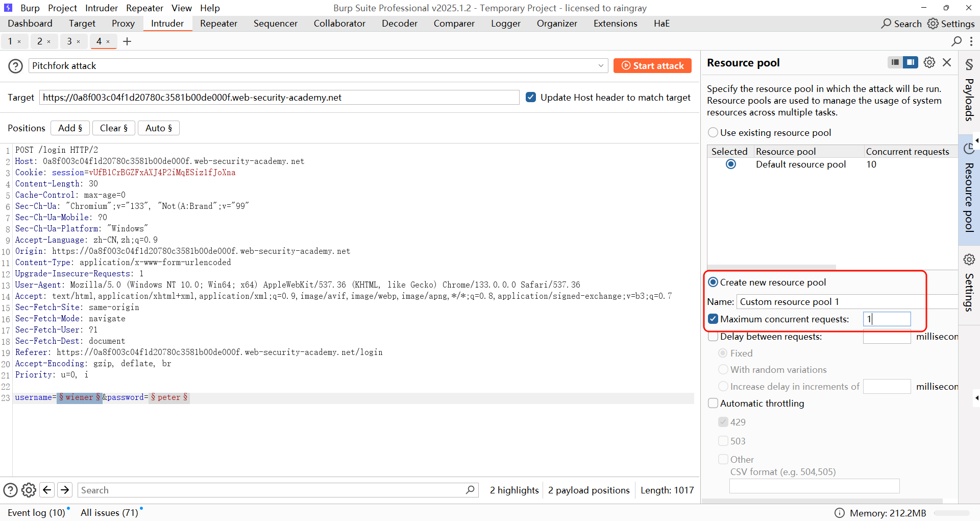Click the forward arrow near search bar

pos(65,490)
